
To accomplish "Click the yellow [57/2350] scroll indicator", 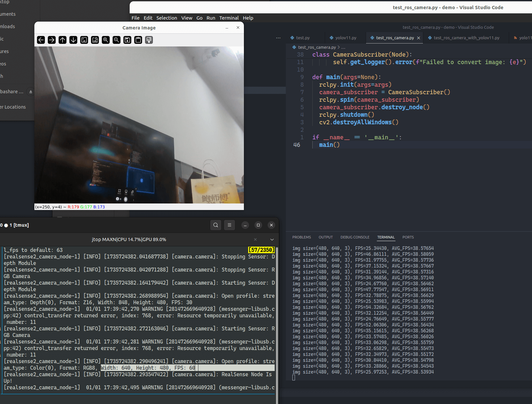I will point(261,250).
